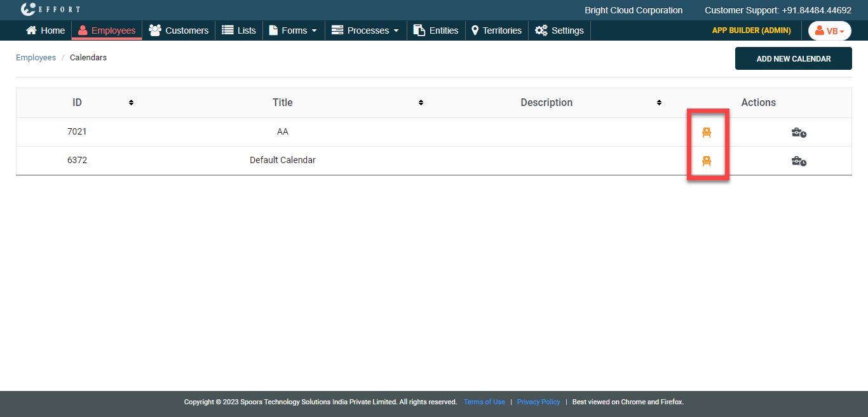Open Privacy Policy footer link
The width and height of the screenshot is (868, 417).
[x=538, y=402]
